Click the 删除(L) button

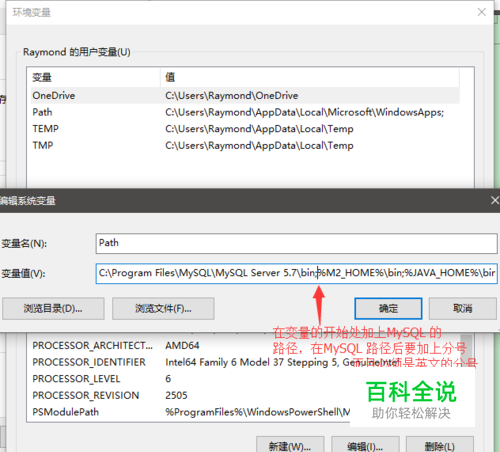pos(440,445)
